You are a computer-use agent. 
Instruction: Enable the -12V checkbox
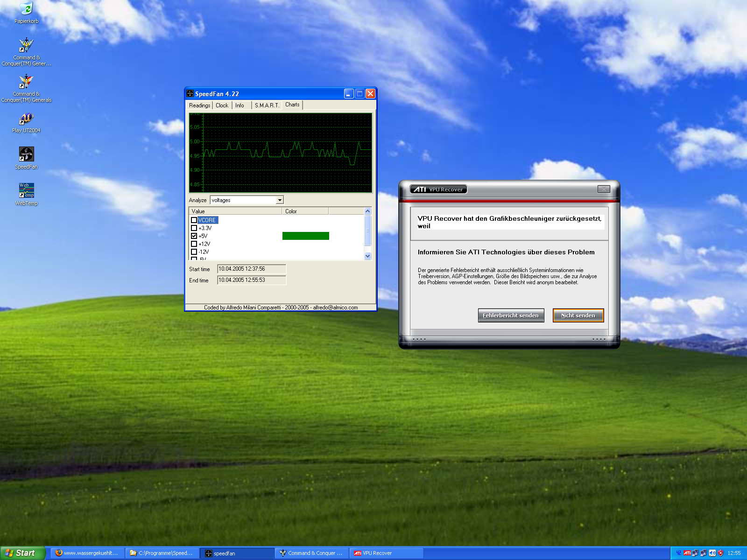(194, 252)
